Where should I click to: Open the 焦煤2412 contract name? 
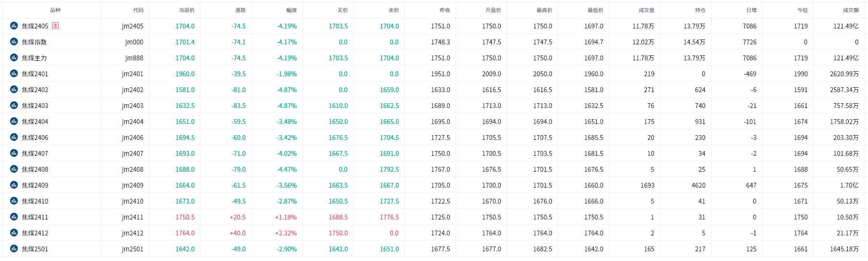pyautogui.click(x=35, y=233)
